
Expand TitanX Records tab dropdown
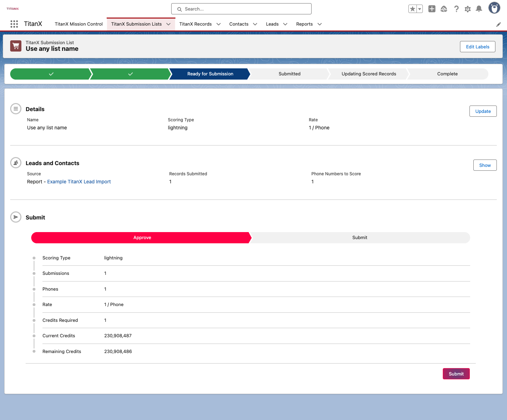[x=219, y=24]
